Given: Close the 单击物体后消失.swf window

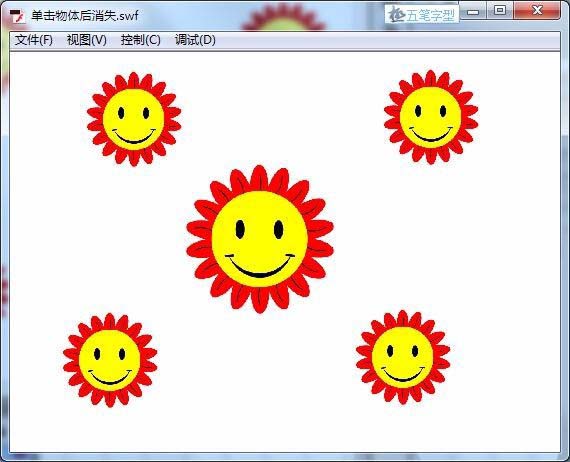Looking at the screenshot, I should pyautogui.click(x=537, y=11).
